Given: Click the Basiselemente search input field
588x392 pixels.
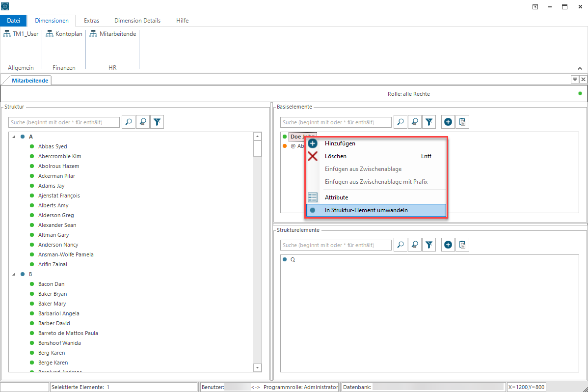Looking at the screenshot, I should click(336, 122).
